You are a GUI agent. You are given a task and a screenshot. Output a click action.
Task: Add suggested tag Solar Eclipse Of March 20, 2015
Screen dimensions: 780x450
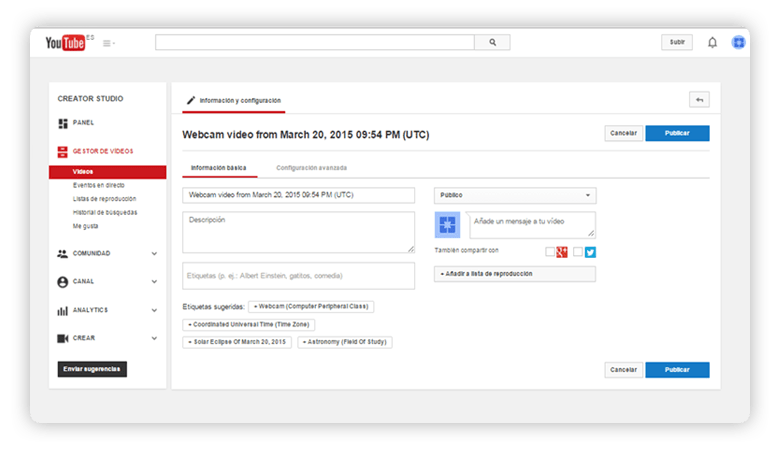click(237, 342)
